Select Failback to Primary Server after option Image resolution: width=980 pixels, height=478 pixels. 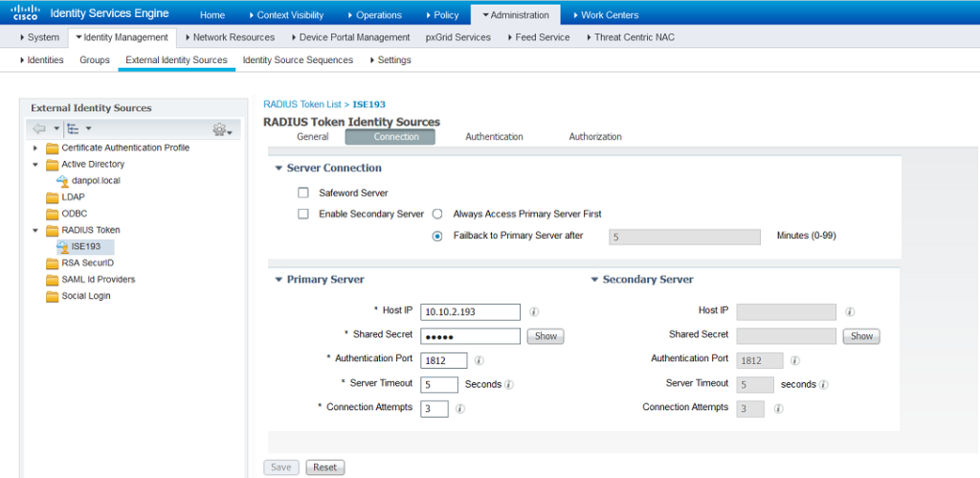tap(437, 236)
